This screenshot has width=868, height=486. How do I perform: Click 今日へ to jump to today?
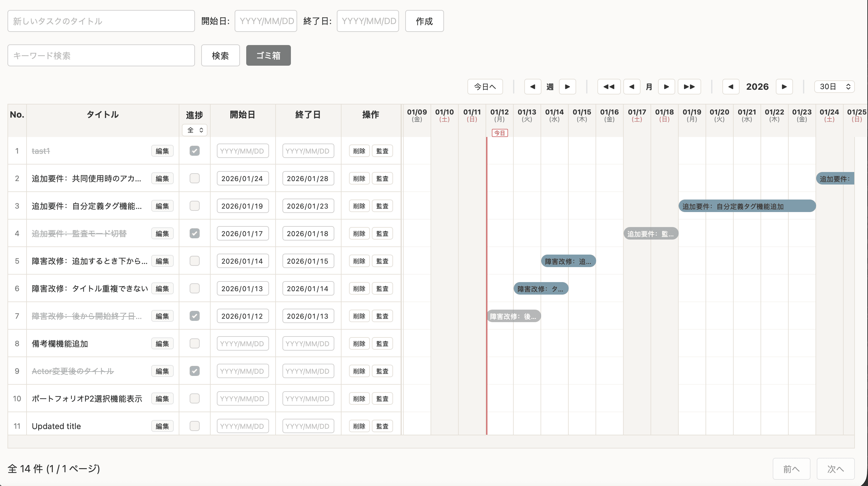coord(485,87)
